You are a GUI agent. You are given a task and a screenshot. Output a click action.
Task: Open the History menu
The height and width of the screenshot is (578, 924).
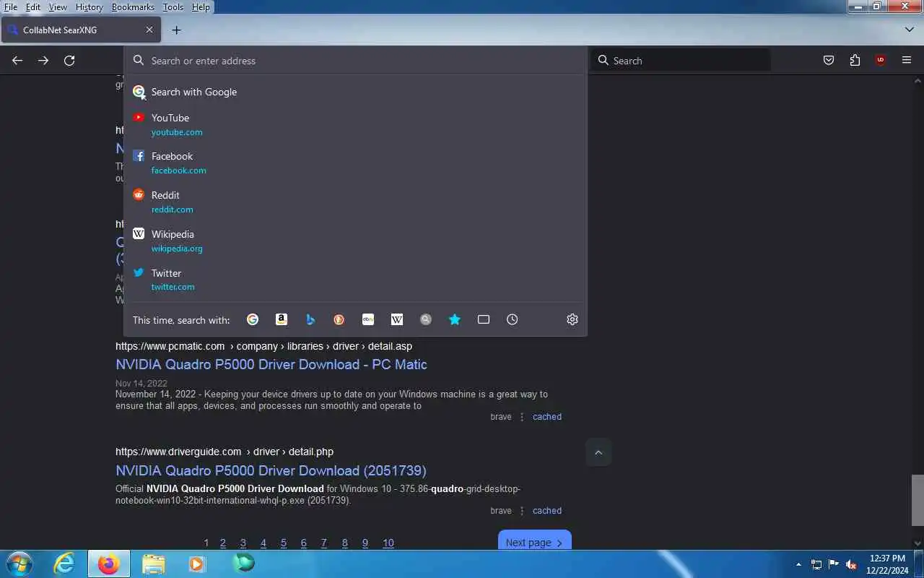click(x=90, y=7)
